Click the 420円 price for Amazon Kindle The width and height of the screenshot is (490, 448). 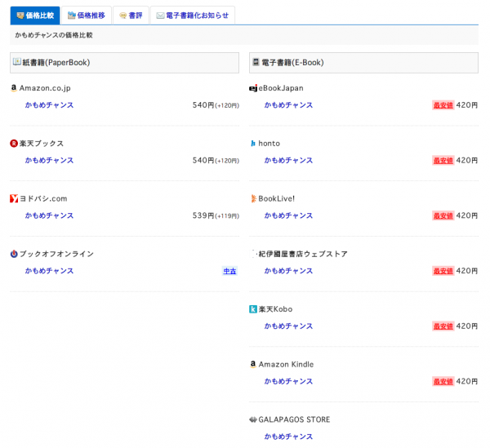pos(467,382)
